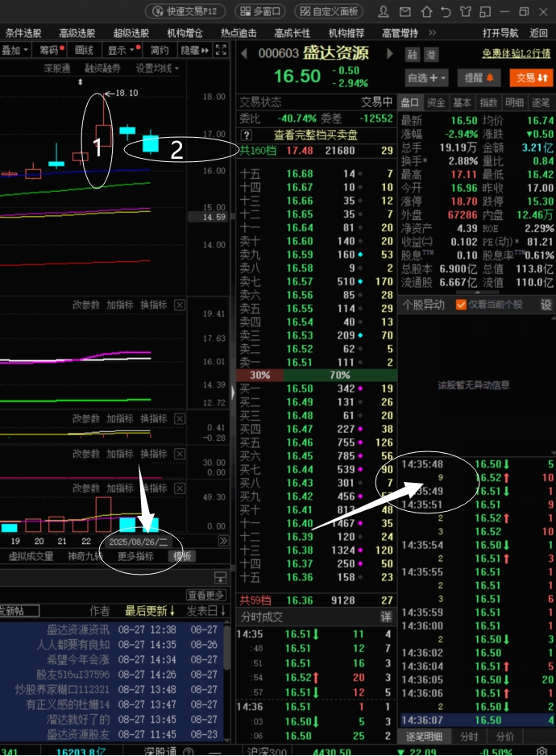Click the 融 margin badge

coord(413,55)
